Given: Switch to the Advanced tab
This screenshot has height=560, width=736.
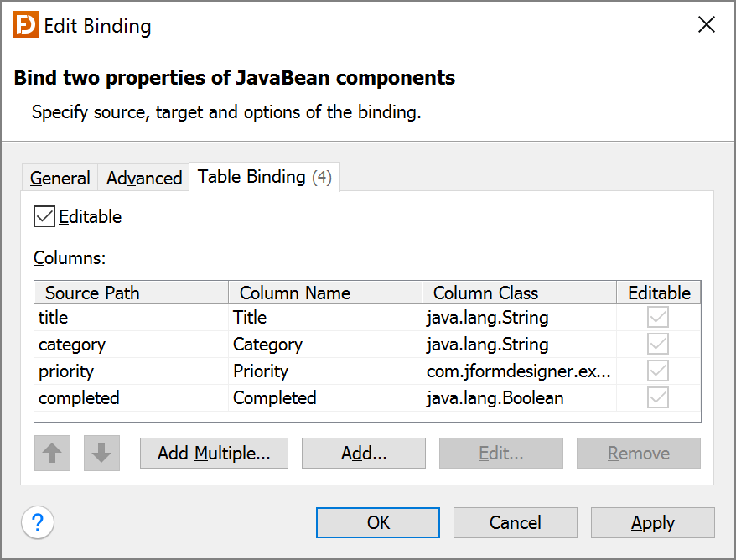Looking at the screenshot, I should [143, 177].
